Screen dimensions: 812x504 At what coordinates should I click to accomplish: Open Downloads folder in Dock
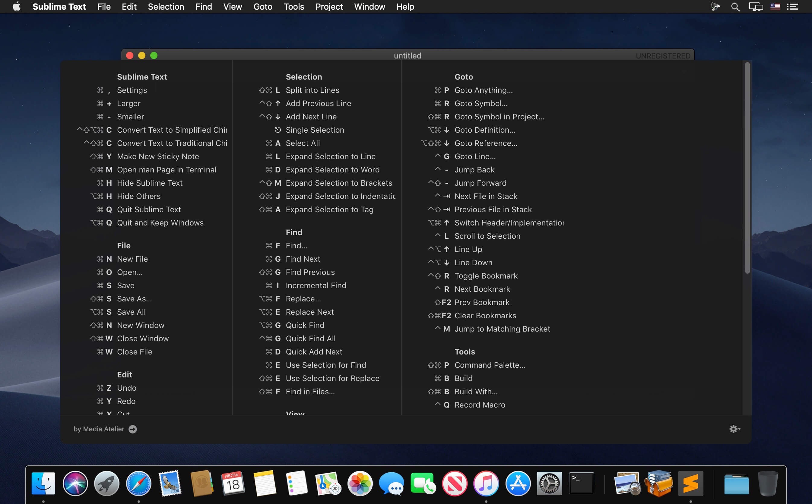coord(736,484)
